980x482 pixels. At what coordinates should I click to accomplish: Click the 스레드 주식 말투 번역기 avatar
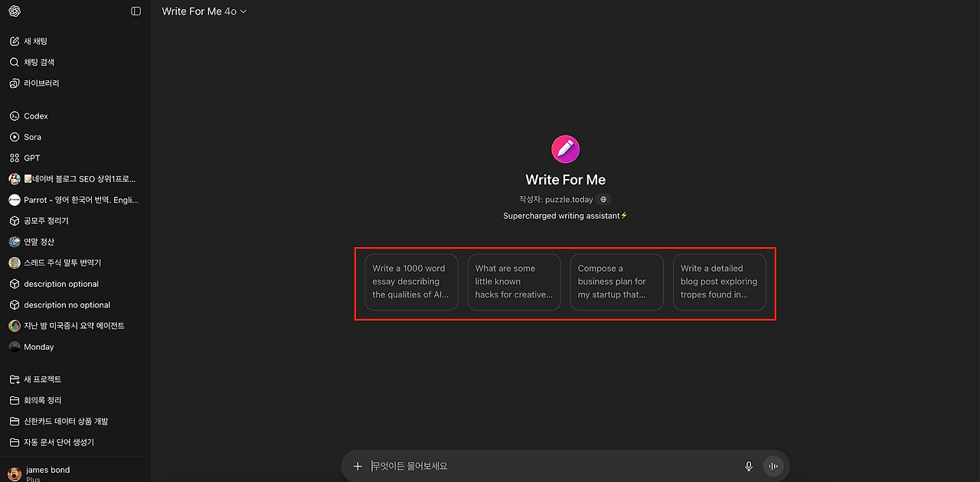point(15,262)
